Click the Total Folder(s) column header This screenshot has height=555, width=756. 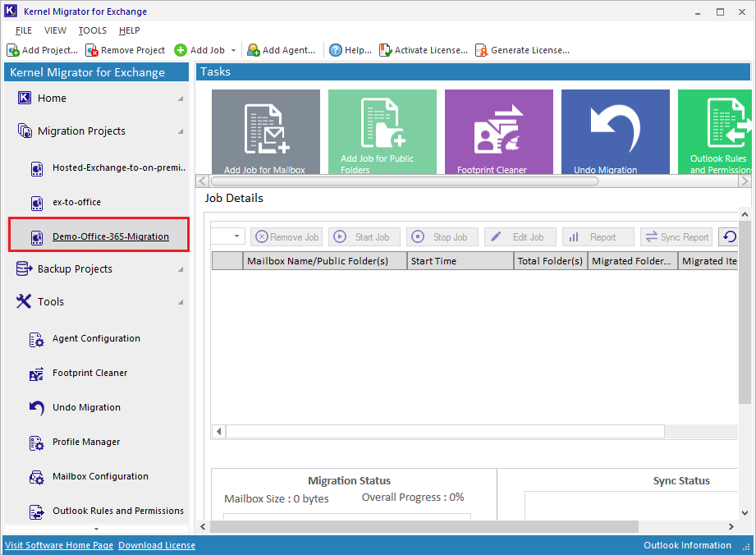click(x=550, y=261)
